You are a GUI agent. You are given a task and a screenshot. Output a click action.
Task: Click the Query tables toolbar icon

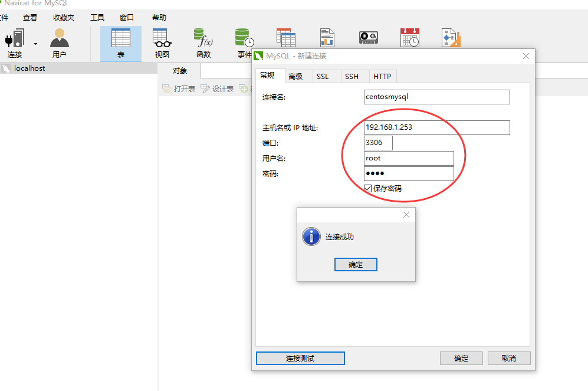click(x=286, y=38)
